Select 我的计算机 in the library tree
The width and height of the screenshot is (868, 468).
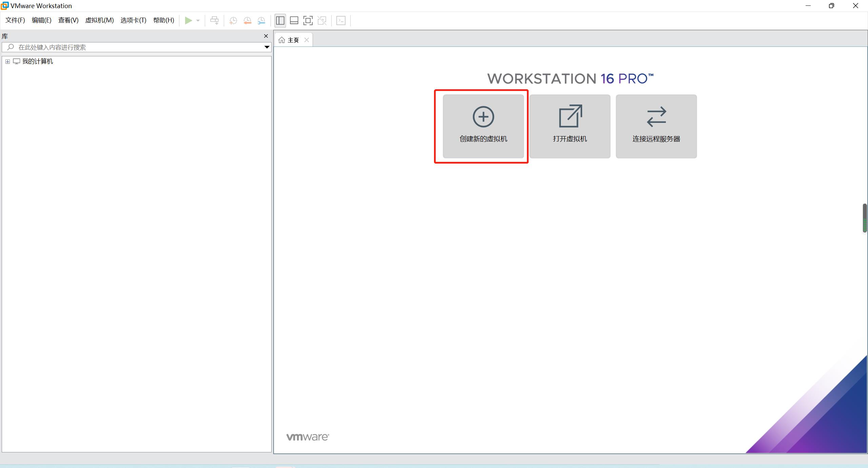(38, 61)
